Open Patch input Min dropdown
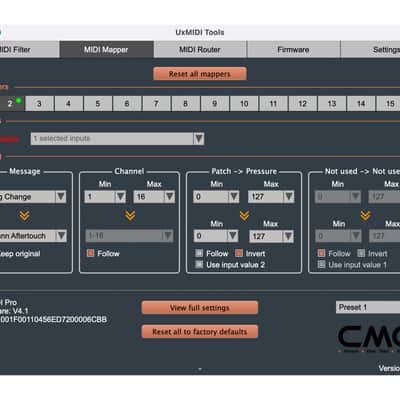 pos(216,197)
